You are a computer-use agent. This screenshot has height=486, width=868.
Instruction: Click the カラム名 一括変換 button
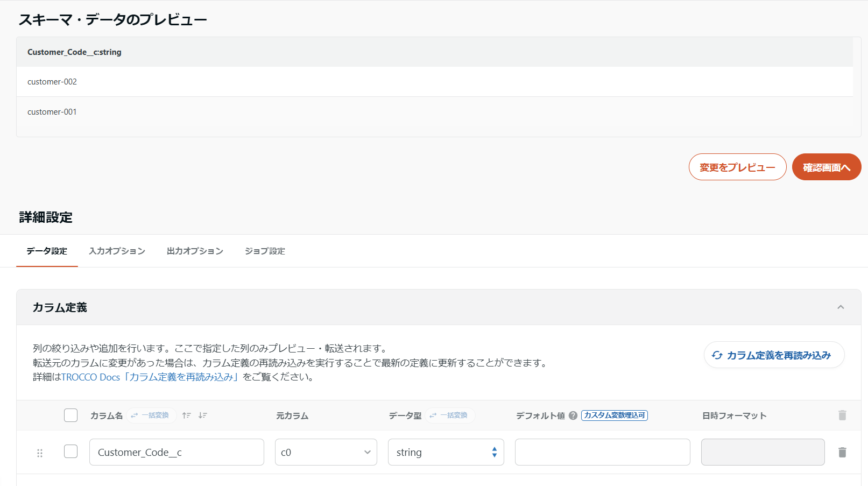[x=151, y=415]
